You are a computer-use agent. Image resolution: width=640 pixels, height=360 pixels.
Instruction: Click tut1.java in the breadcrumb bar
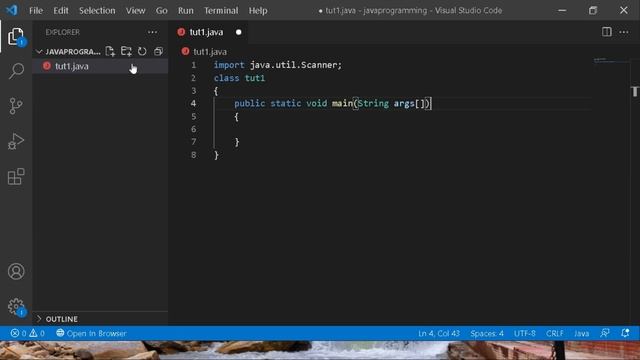click(210, 51)
